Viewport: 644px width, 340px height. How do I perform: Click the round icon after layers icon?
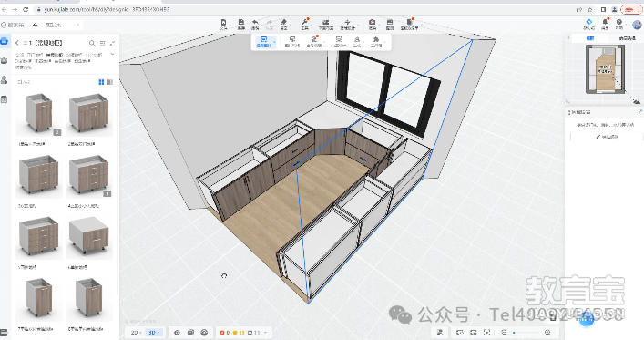(204, 332)
